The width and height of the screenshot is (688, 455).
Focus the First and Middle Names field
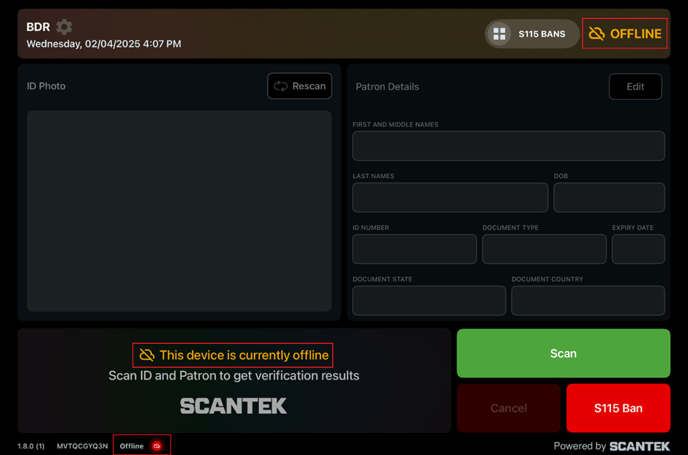point(509,146)
